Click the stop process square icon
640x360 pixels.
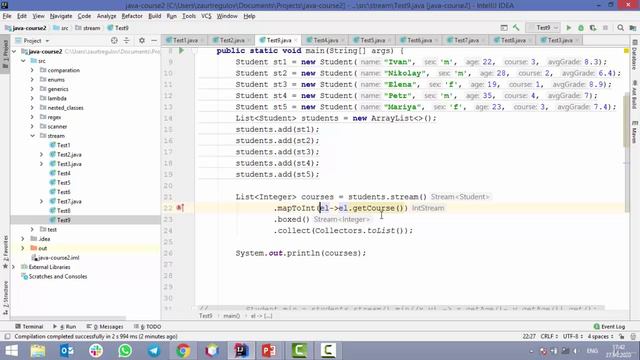tap(605, 28)
